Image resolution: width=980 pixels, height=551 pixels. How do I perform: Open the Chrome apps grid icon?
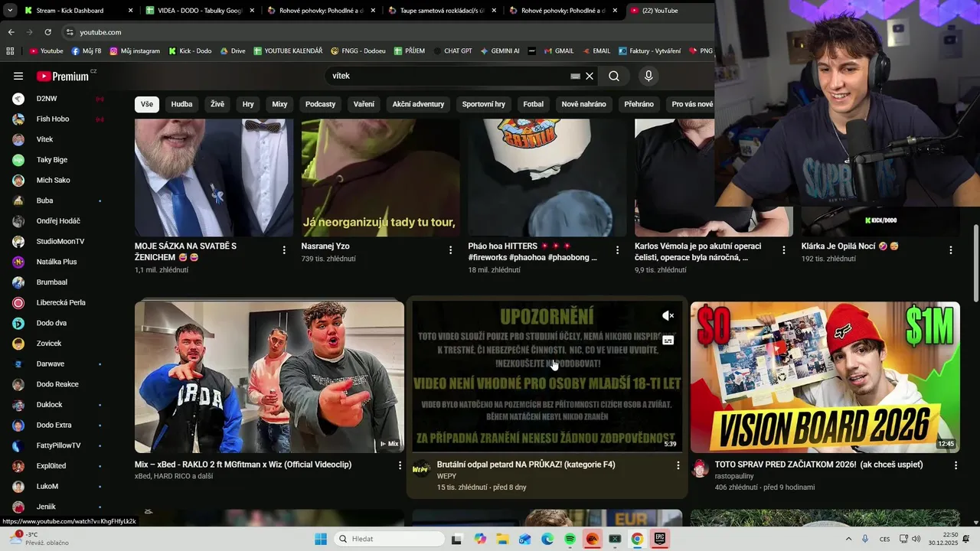pos(10,51)
